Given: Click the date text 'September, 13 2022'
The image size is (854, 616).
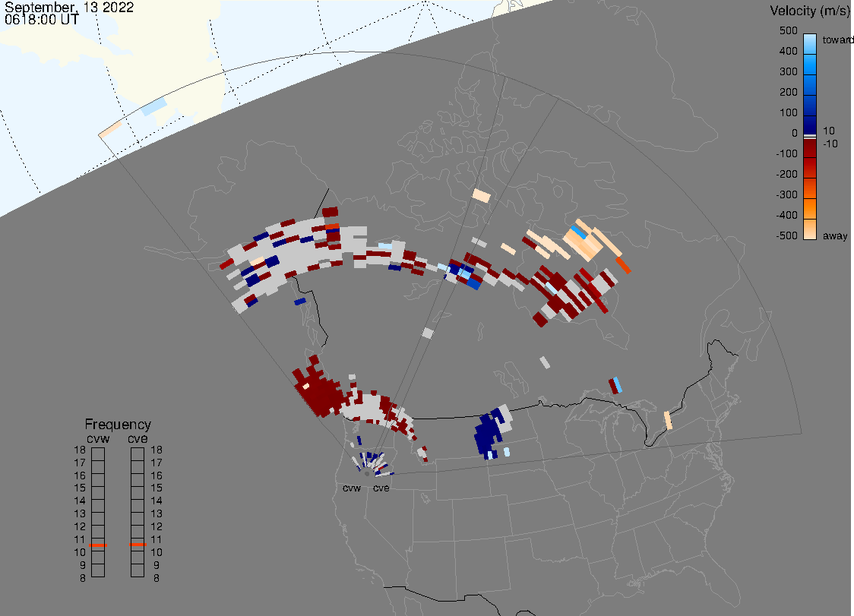Looking at the screenshot, I should pyautogui.click(x=69, y=8).
